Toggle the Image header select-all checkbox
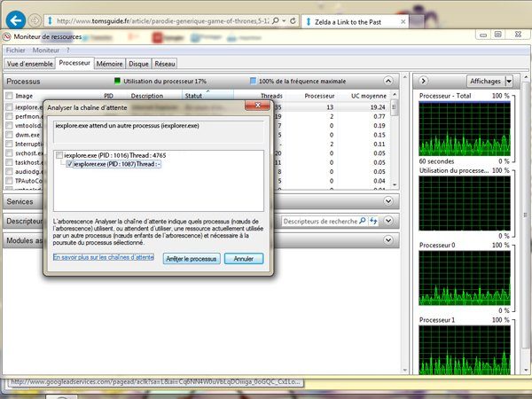This screenshot has width=532, height=399. pos(9,96)
